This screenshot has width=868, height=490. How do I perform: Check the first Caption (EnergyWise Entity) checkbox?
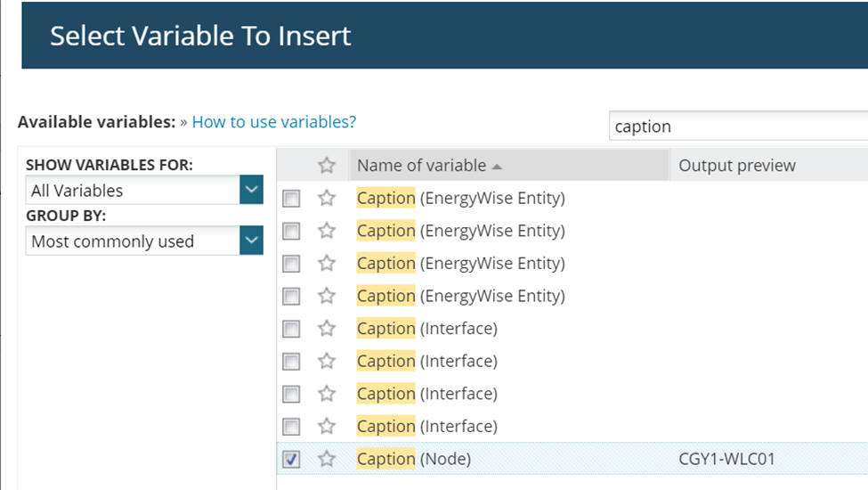tap(291, 199)
